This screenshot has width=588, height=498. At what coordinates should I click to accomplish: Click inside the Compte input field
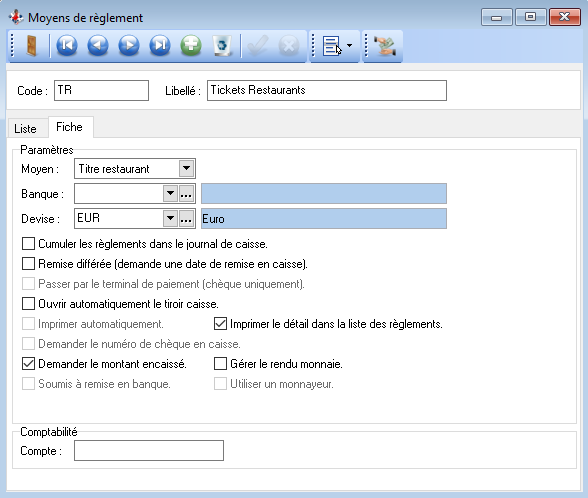149,450
